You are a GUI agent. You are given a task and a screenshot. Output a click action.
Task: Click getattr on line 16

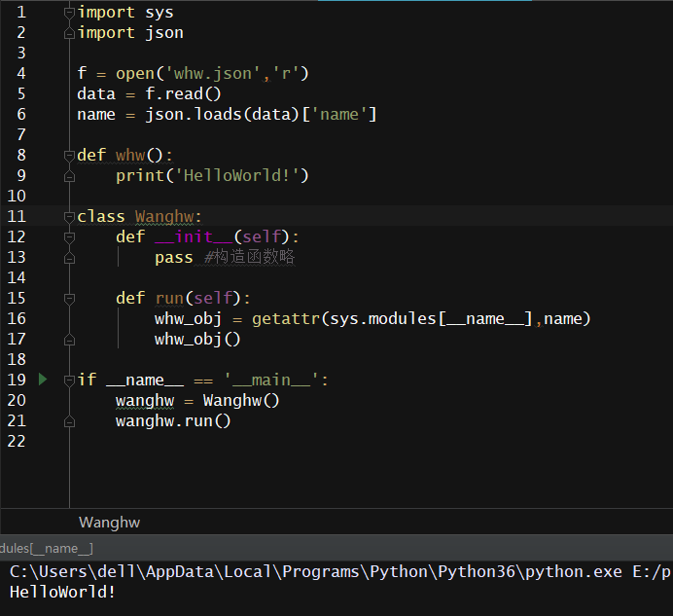(286, 319)
